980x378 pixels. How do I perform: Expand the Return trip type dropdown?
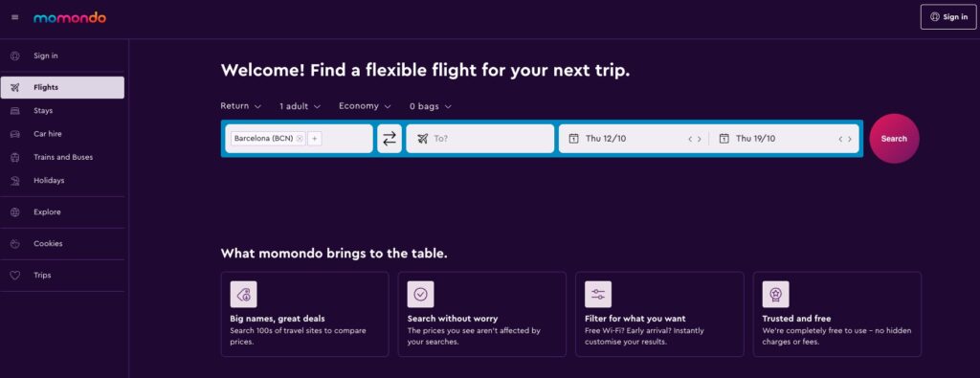point(240,106)
